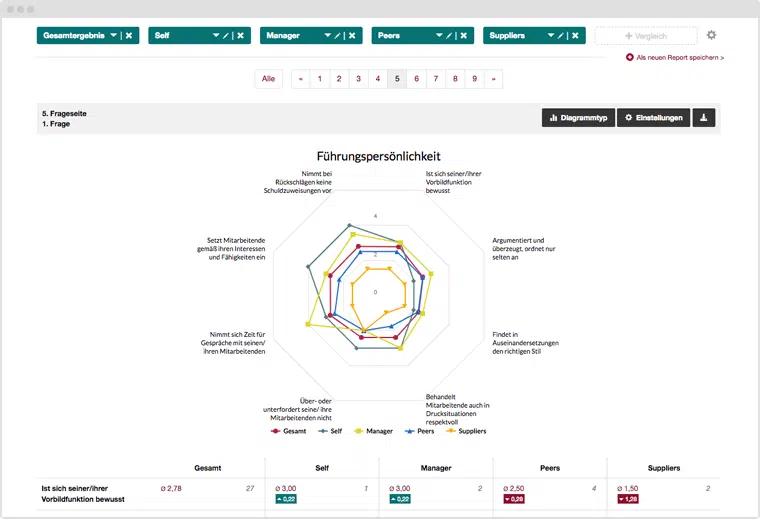Open the Self tag dropdown arrow
Image resolution: width=760 pixels, height=519 pixels.
[216, 36]
